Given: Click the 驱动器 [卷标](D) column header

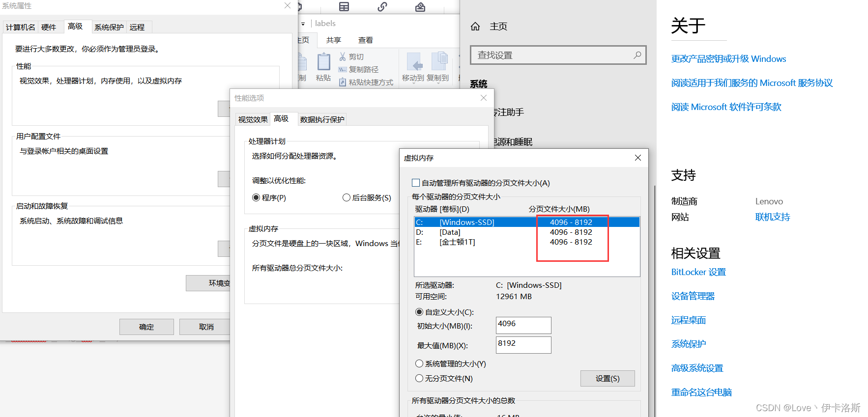Looking at the screenshot, I should coord(442,209).
